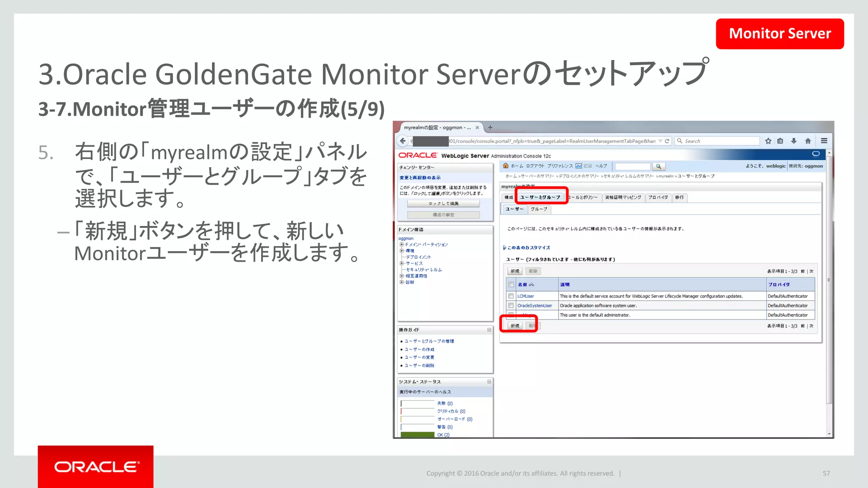
Task: Open the ユーザーの作成 guide link
Action: coord(419,349)
